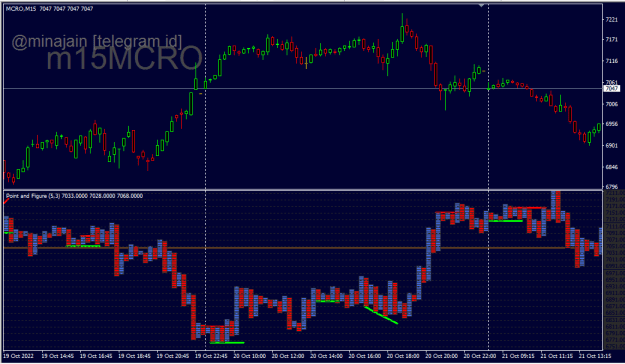Click the 7006 price axis label

coord(611,104)
